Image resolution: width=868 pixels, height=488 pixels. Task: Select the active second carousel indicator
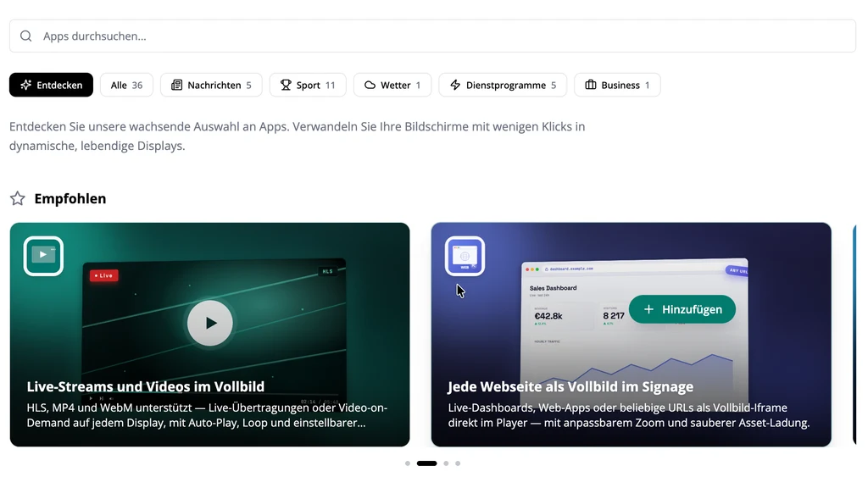pos(427,463)
